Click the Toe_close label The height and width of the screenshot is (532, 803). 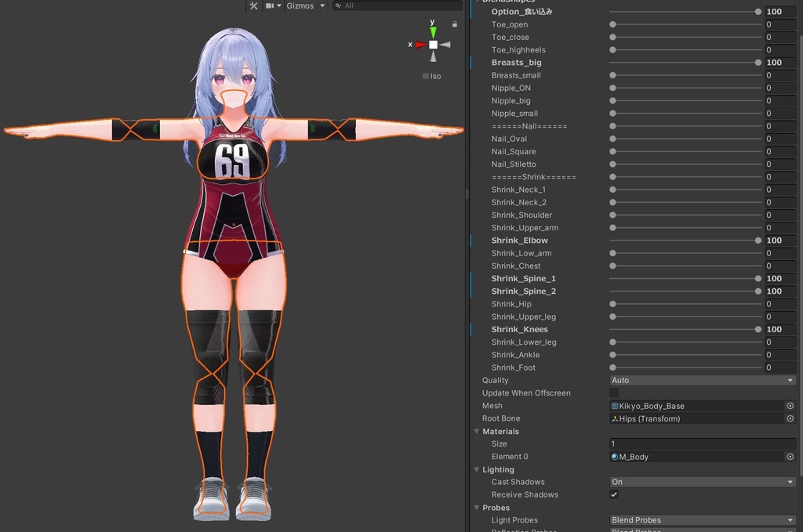[x=510, y=37]
